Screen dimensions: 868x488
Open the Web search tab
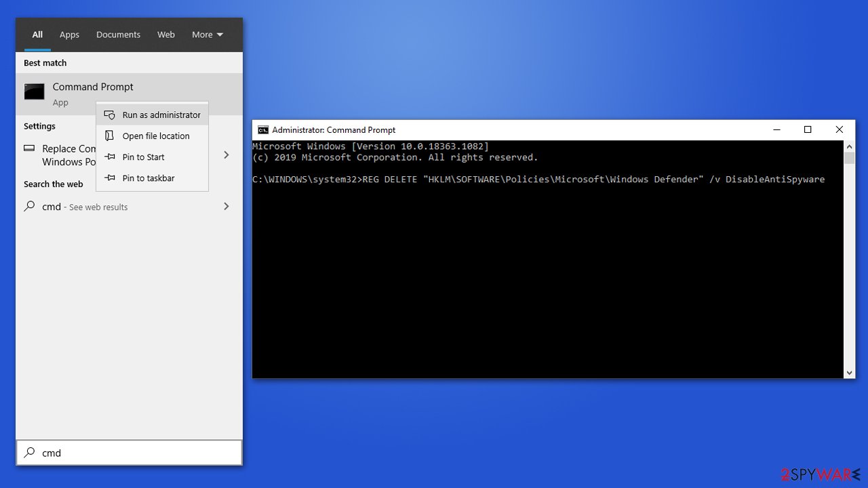(x=166, y=35)
